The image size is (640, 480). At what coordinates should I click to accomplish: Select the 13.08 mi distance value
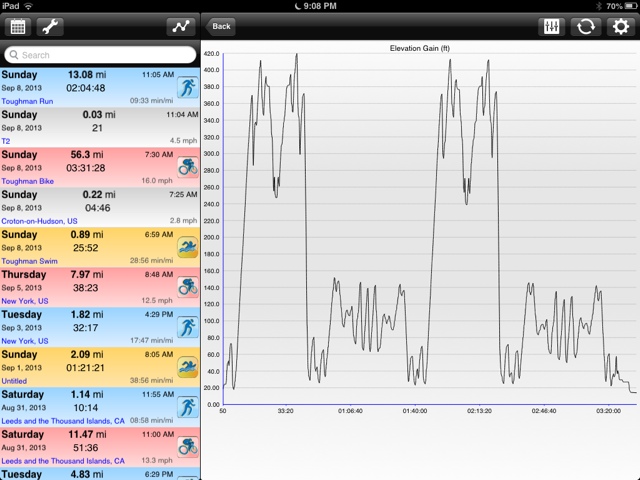(87, 75)
